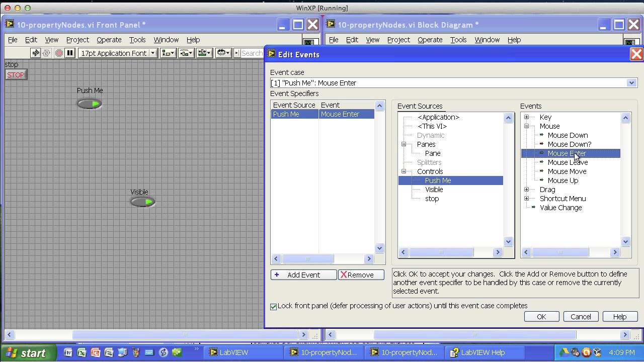
Task: Click the Block Diagram title bar LabVIEW icon
Action: tap(331, 24)
